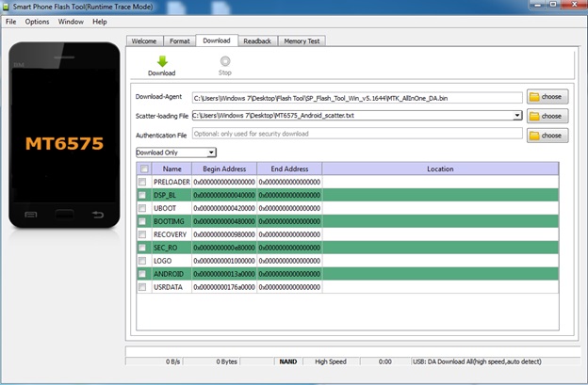Click the Download-Agent path field
The width and height of the screenshot is (588, 385).
[357, 98]
